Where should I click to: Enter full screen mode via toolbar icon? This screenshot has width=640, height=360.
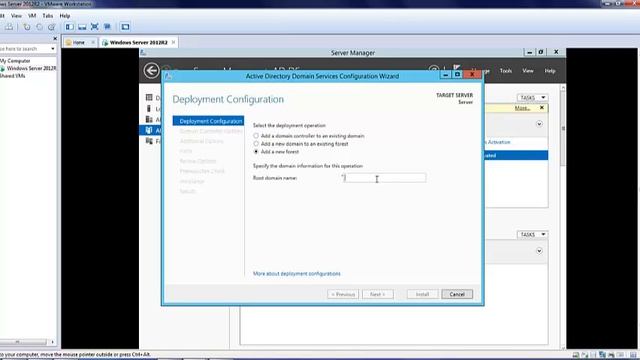coord(95,27)
